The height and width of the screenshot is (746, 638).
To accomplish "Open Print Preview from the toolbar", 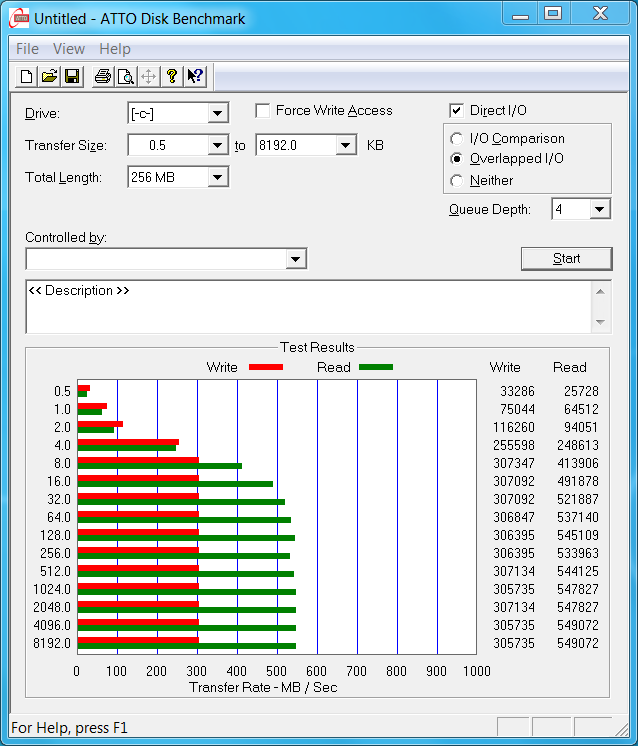I will pos(126,77).
